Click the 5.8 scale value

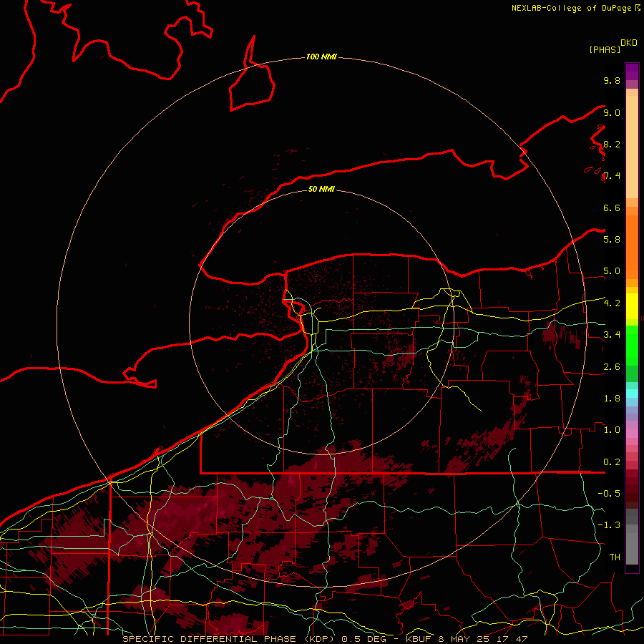612,240
